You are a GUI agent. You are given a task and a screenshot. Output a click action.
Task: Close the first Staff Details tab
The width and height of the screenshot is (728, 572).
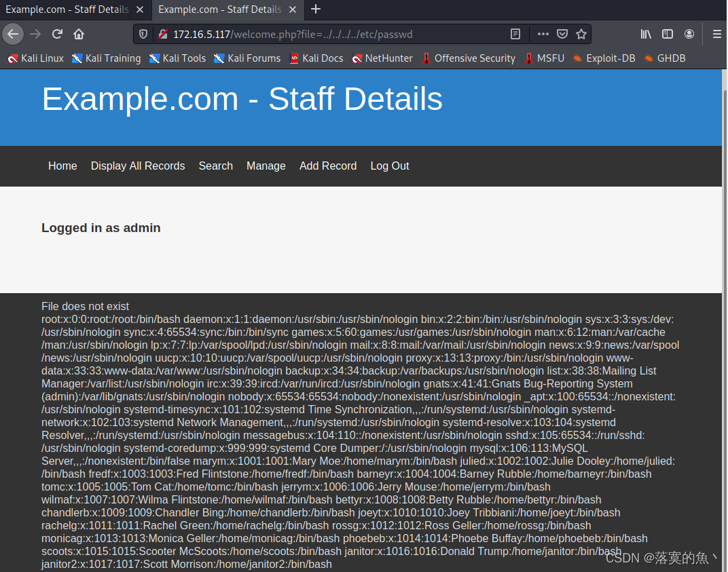(x=140, y=9)
